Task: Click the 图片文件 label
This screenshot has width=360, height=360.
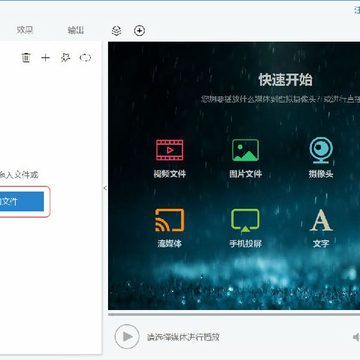Action: [x=245, y=174]
